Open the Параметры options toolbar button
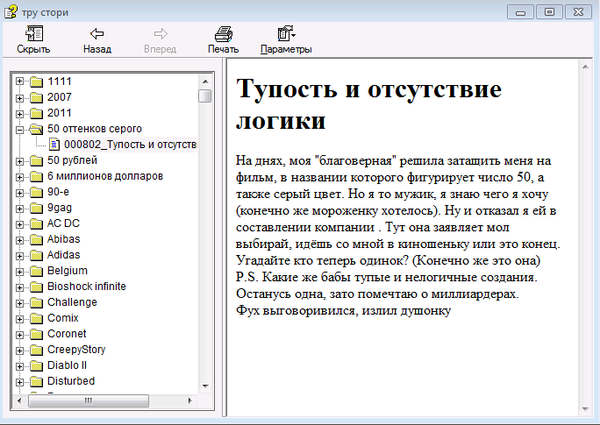This screenshot has height=425, width=600. (285, 40)
